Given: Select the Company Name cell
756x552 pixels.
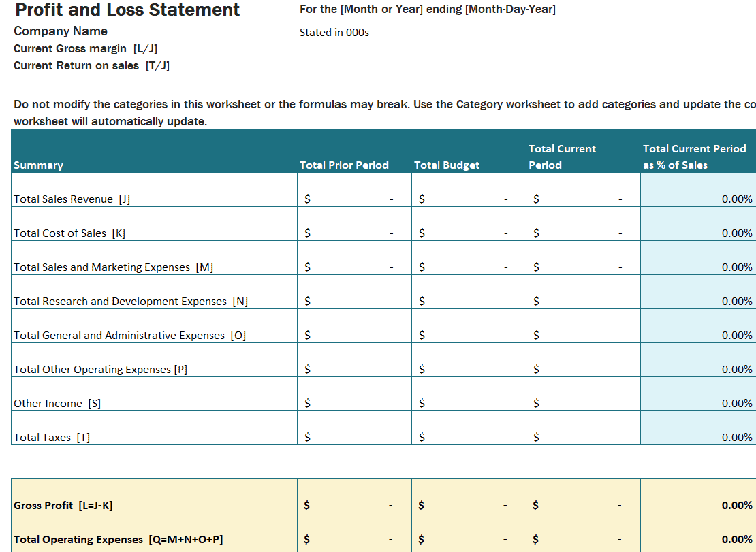Looking at the screenshot, I should 61,31.
